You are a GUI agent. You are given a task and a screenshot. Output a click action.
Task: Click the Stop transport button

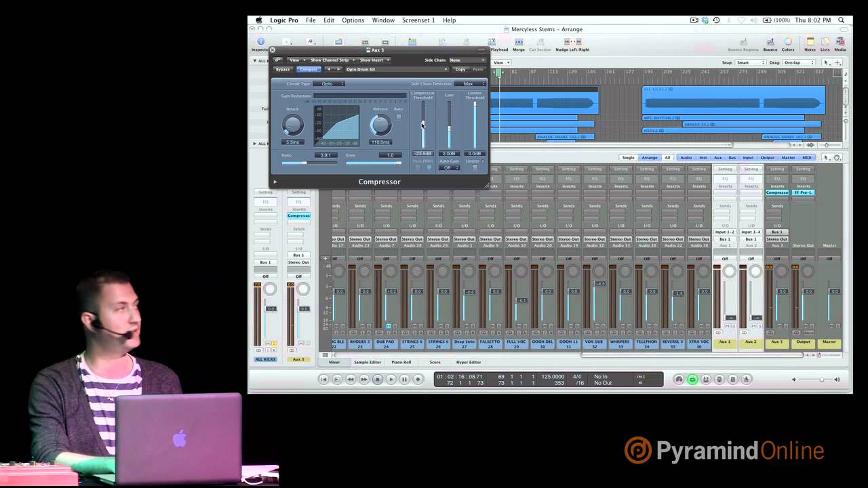(x=378, y=380)
